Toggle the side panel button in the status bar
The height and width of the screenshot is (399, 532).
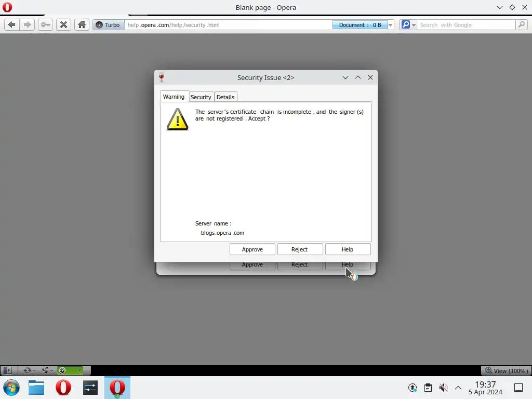[8, 370]
